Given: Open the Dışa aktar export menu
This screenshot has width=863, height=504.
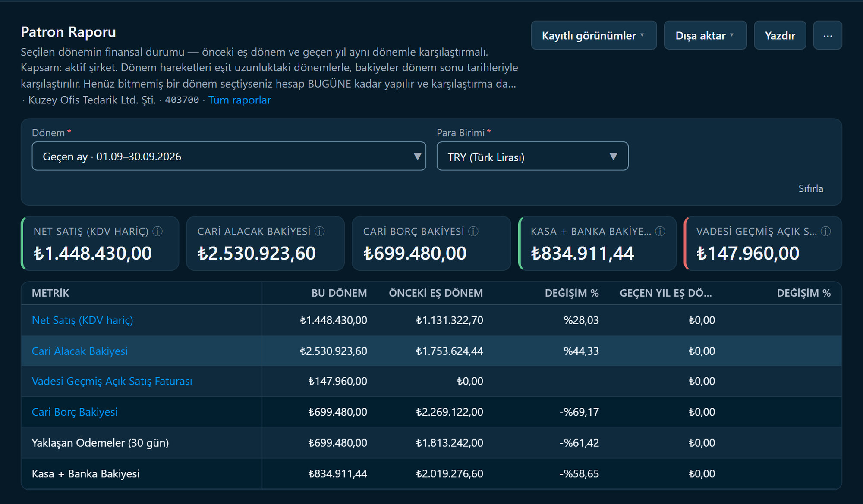Looking at the screenshot, I should pos(705,35).
